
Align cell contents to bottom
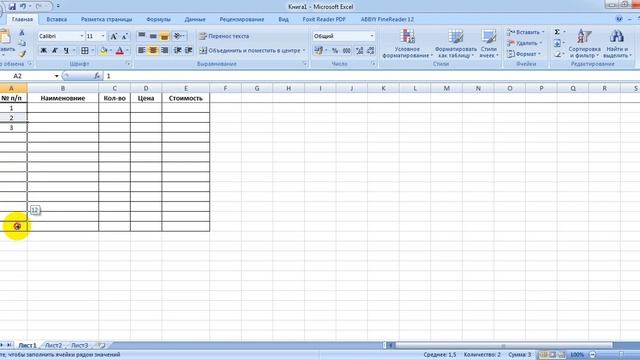(x=164, y=36)
